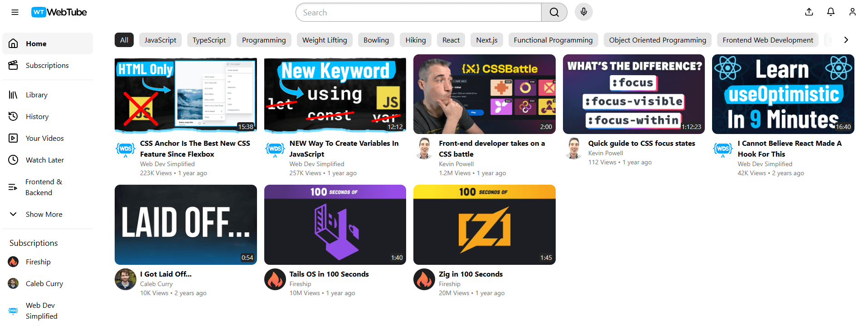This screenshot has width=868, height=330.
Task: Play Learn useOptimistic thumbnail
Action: tap(783, 94)
